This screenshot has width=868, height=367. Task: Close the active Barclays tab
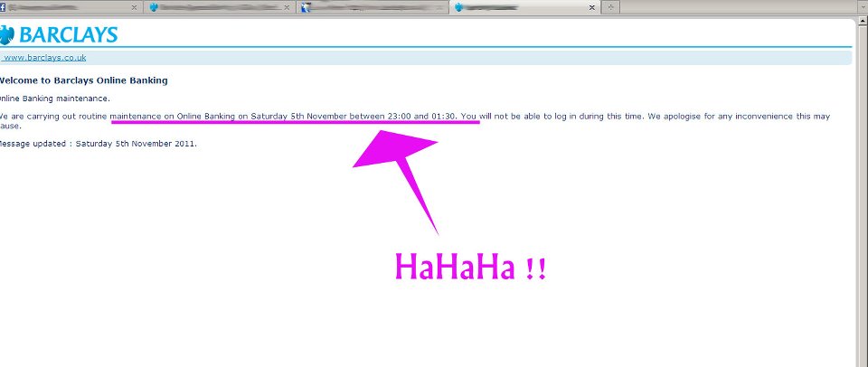coord(592,8)
